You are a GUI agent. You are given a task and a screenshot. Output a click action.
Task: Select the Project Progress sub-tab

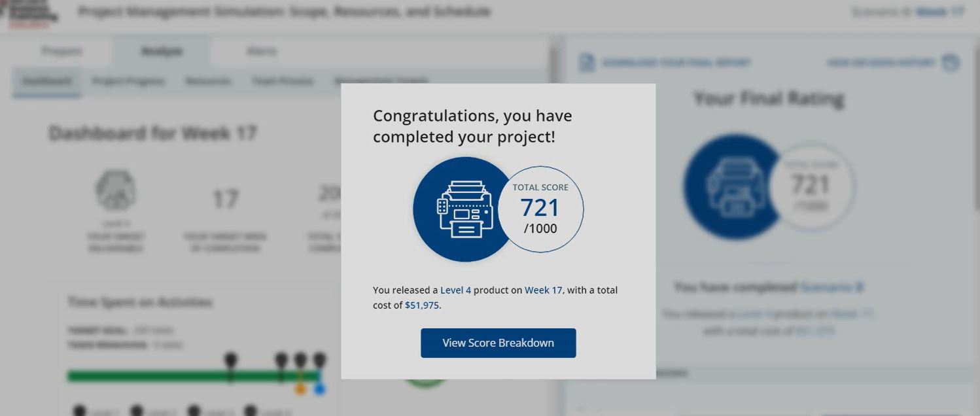click(128, 81)
